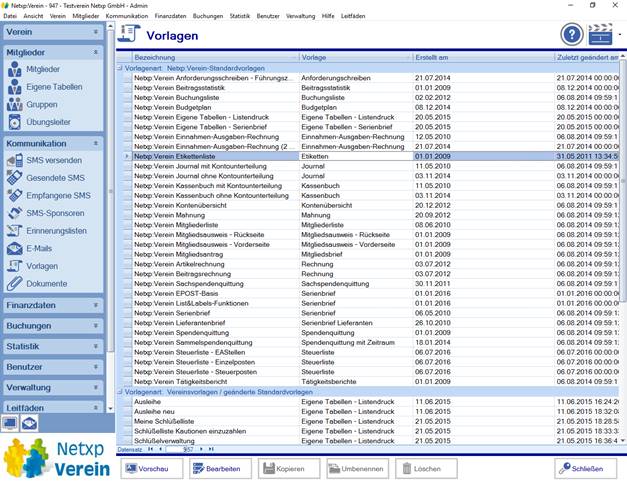Collapse the Netxp:Verein-Standardvorlagen group
The width and height of the screenshot is (627, 481).
pos(120,68)
